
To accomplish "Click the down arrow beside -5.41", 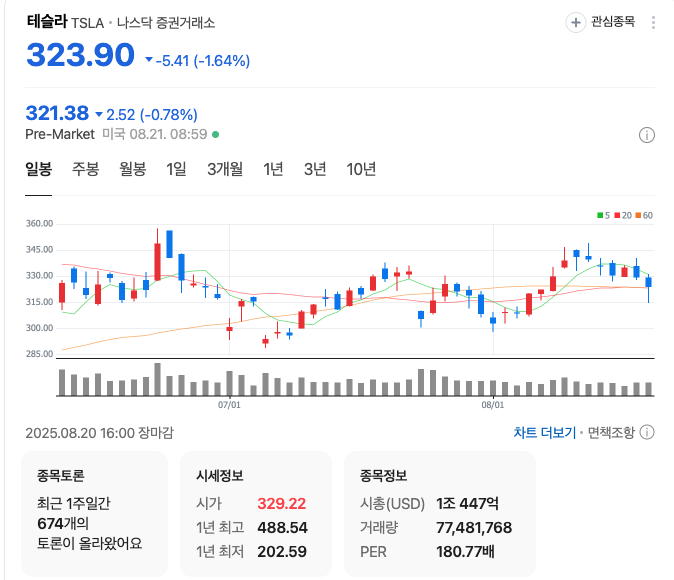I will coord(149,59).
